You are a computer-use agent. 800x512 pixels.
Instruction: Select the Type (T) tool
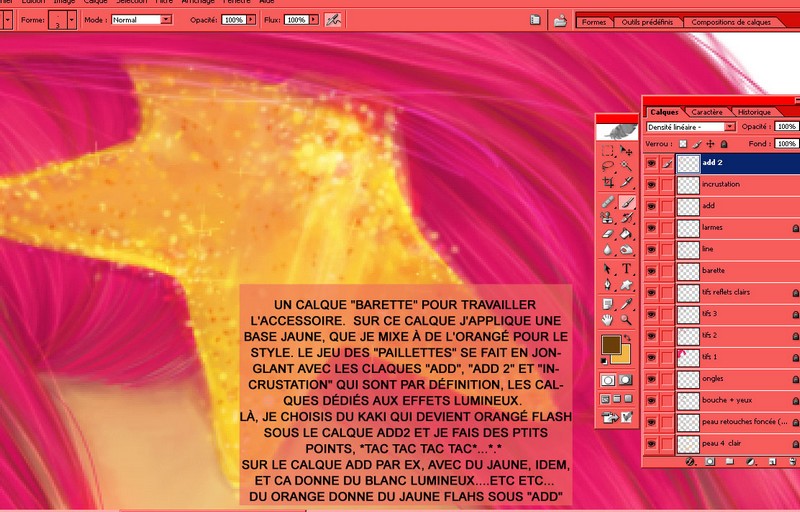(x=627, y=269)
